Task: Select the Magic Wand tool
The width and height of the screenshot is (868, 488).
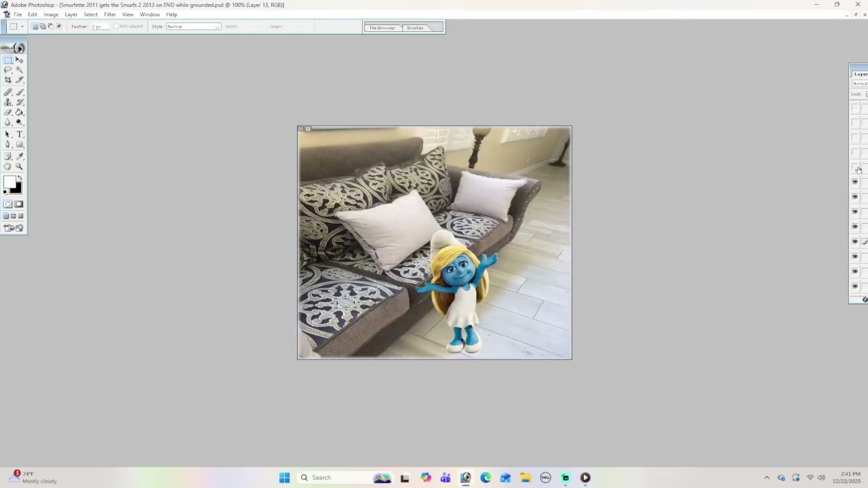Action: point(20,70)
